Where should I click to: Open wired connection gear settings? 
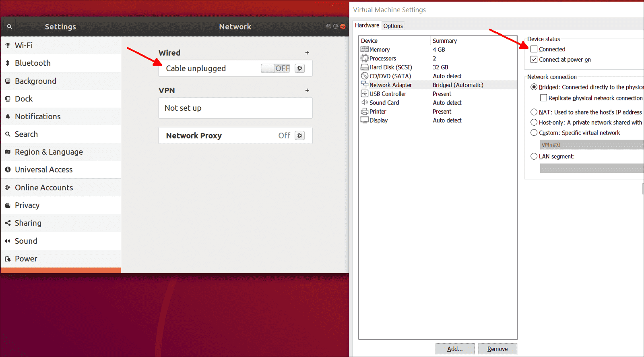pos(300,68)
